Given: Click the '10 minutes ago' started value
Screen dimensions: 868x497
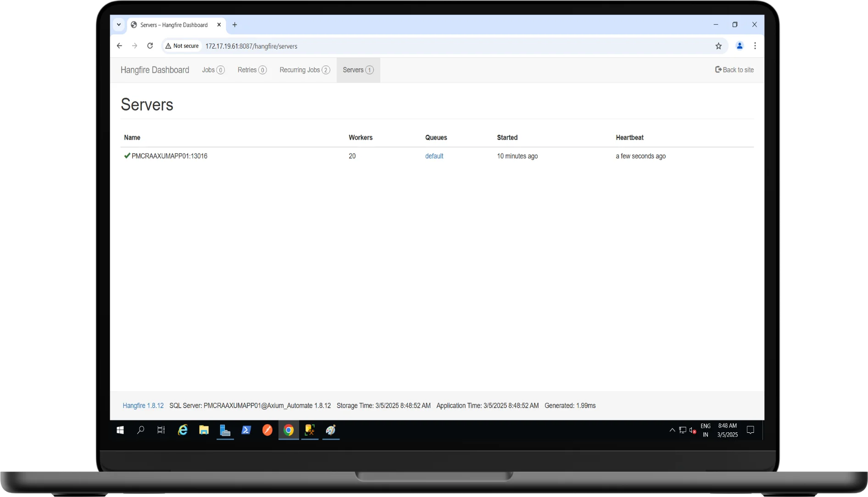Looking at the screenshot, I should pos(517,156).
